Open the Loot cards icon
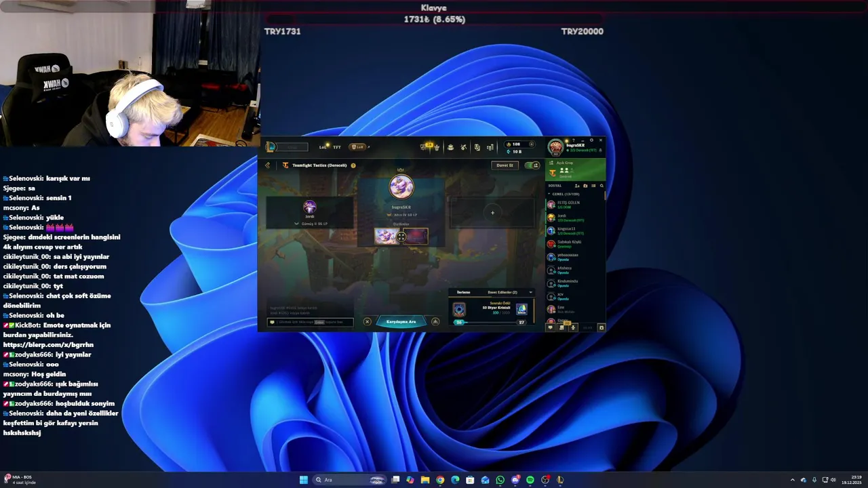Screen dimensions: 868x488 coord(477,147)
